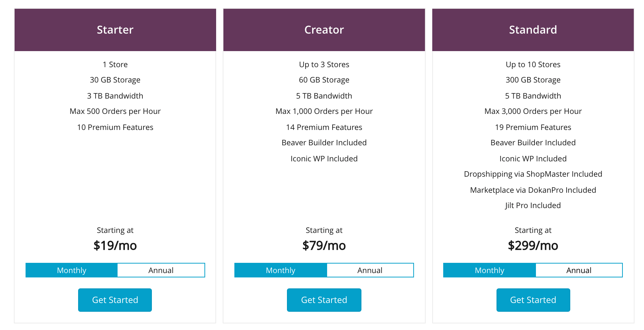This screenshot has width=644, height=330.
Task: Click the Starter plan header
Action: (x=115, y=30)
